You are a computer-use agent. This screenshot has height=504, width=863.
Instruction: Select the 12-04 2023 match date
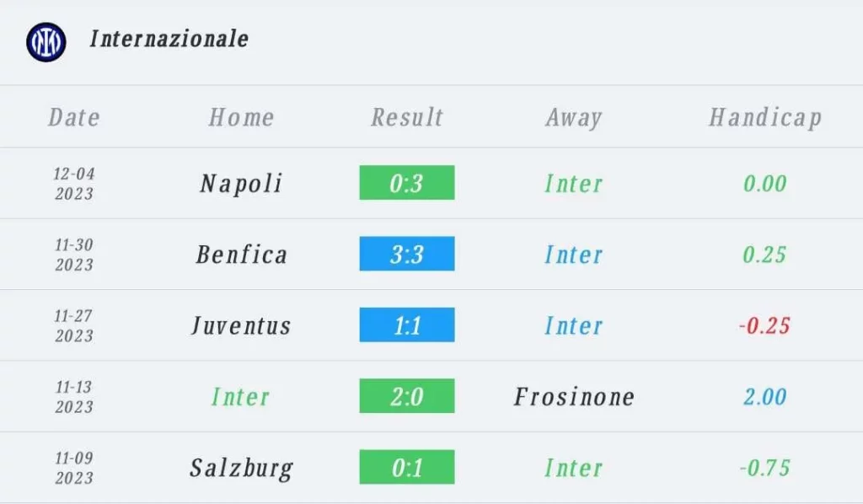tap(74, 184)
